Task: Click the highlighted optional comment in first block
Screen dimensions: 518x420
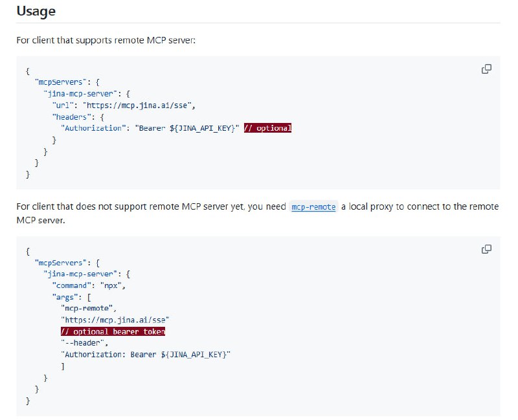Action: point(269,128)
